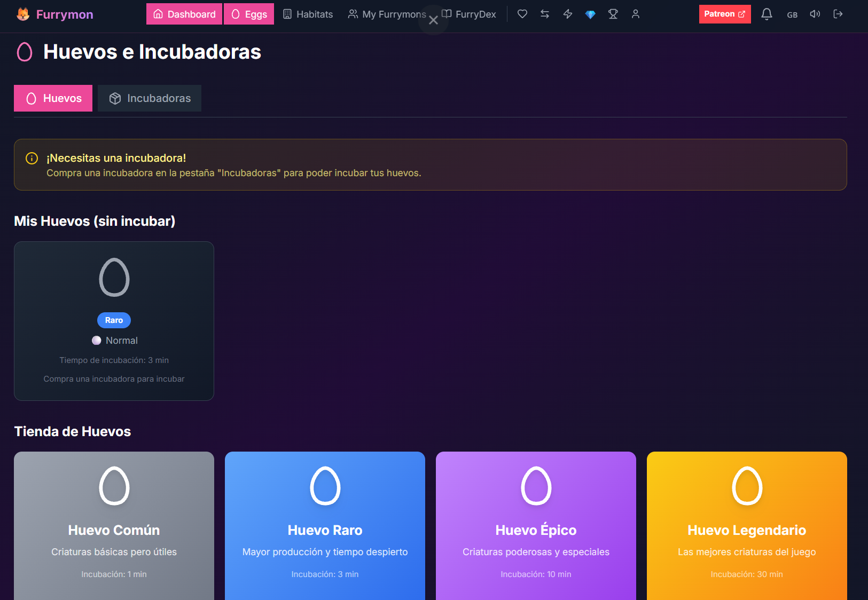The width and height of the screenshot is (868, 600).
Task: Go to Furrymon home via the brand name
Action: (65, 14)
